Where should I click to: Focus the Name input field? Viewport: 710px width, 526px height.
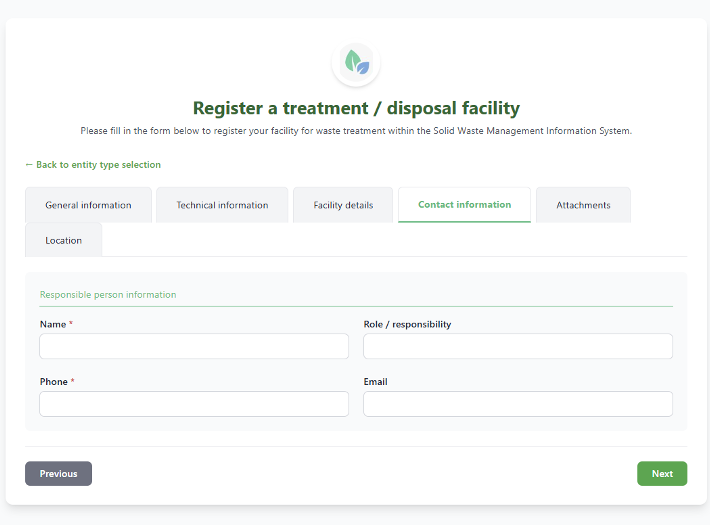pyautogui.click(x=194, y=346)
